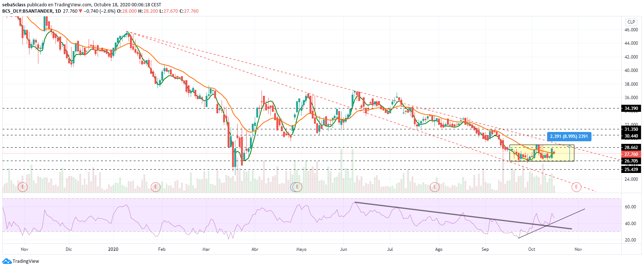Click the Abr label on time axis
Viewport: 644px width, 268px height.
(255, 249)
